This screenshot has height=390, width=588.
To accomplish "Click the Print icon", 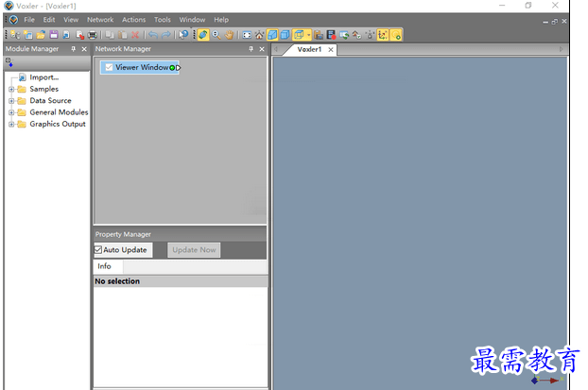I will [93, 35].
